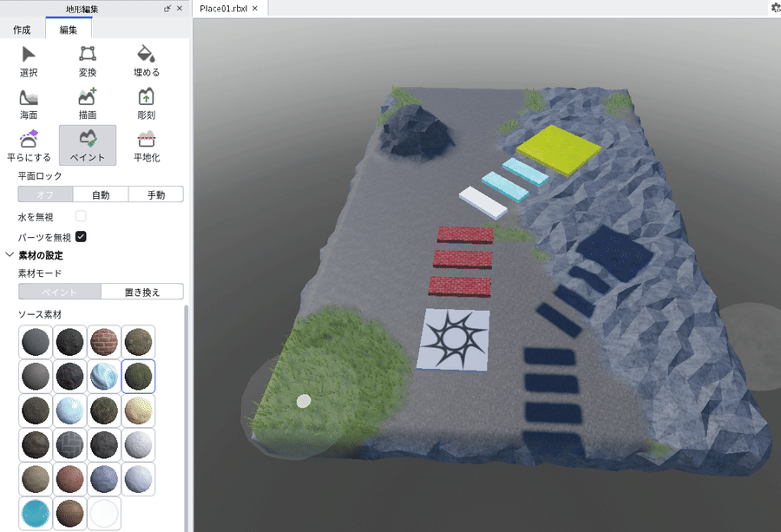
Task: Click the ペイント (Paint) tool icon
Action: [x=88, y=146]
